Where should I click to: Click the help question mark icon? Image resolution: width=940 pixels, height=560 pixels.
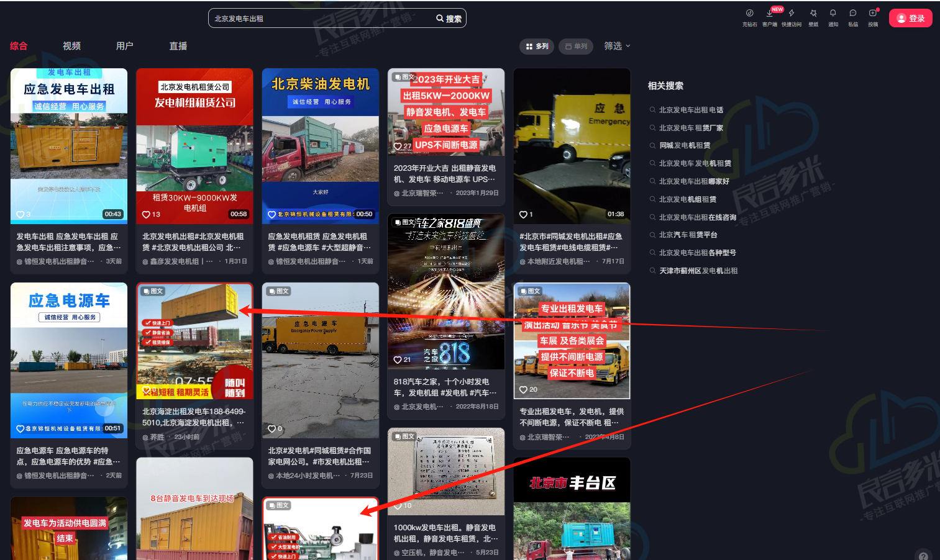(x=923, y=556)
